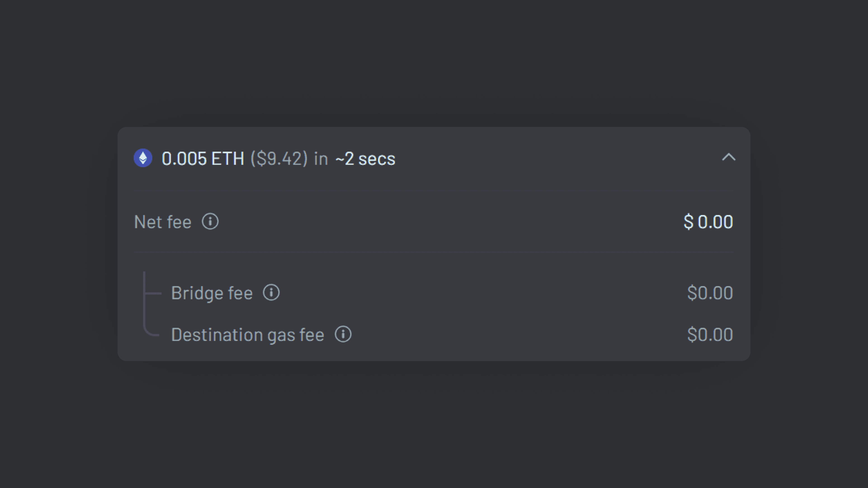Click the Destination gas fee $0.00 amount
The width and height of the screenshot is (868, 488).
point(710,335)
